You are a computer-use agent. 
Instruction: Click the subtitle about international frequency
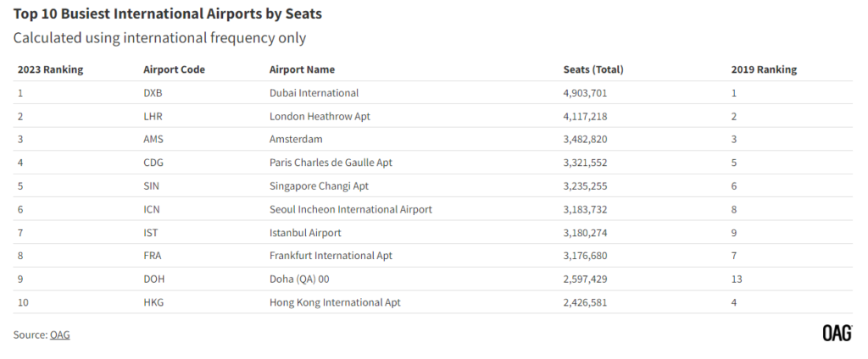tap(159, 38)
